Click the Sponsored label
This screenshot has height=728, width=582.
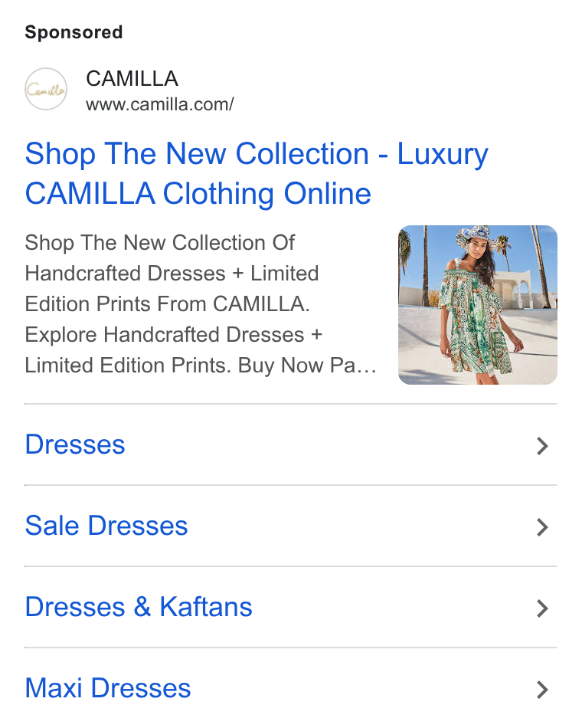(x=74, y=32)
